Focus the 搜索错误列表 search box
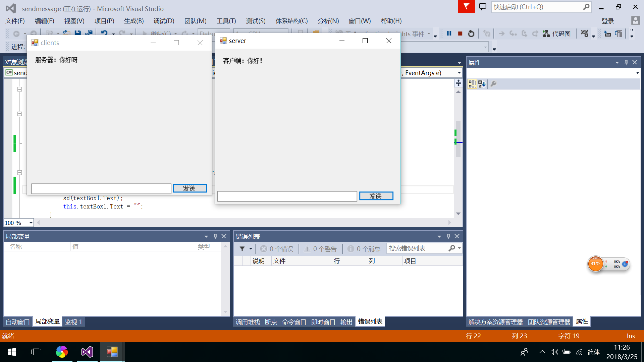 418,248
